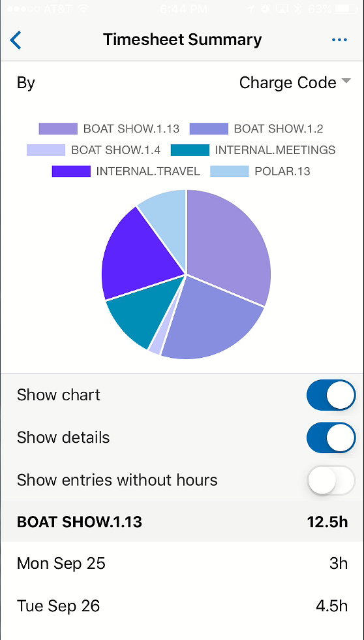Tap the back arrow icon
The image size is (364, 640).
16,40
